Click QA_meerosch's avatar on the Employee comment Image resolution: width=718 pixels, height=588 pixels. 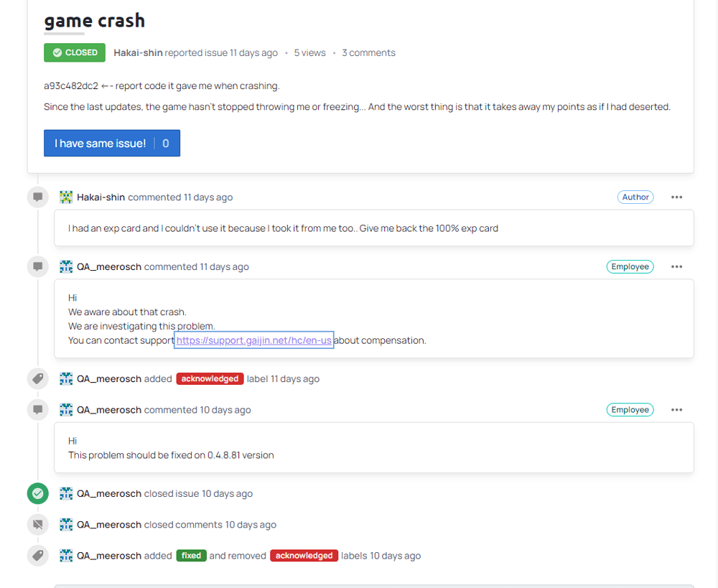(66, 266)
